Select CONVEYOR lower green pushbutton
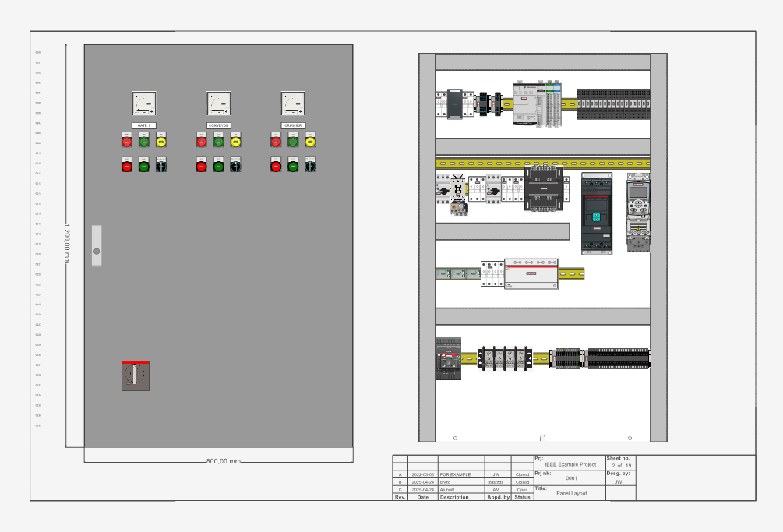Viewport: 783px width, 532px height. (219, 164)
